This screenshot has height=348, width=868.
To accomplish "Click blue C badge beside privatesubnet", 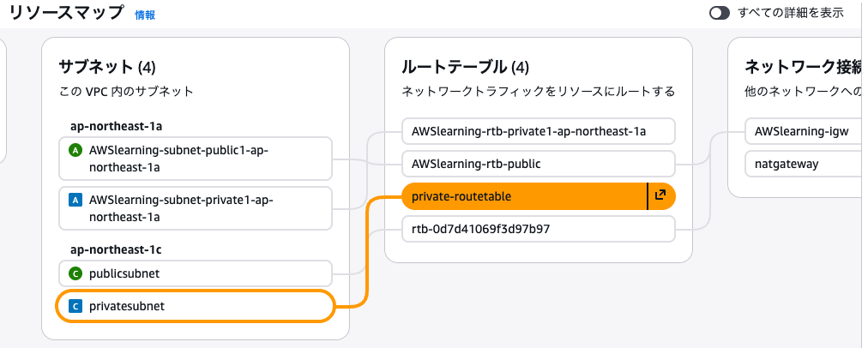I will (75, 306).
